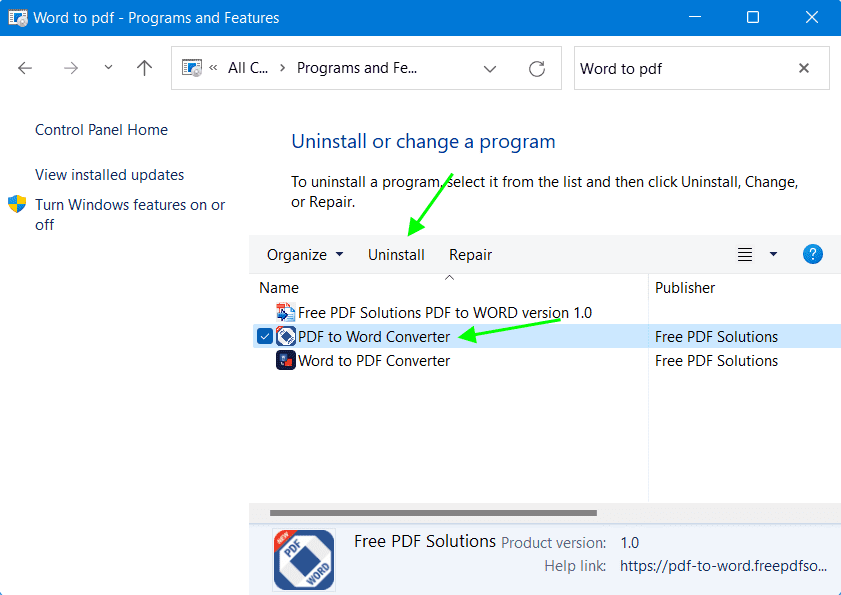Sort by the Name column header

pos(279,288)
